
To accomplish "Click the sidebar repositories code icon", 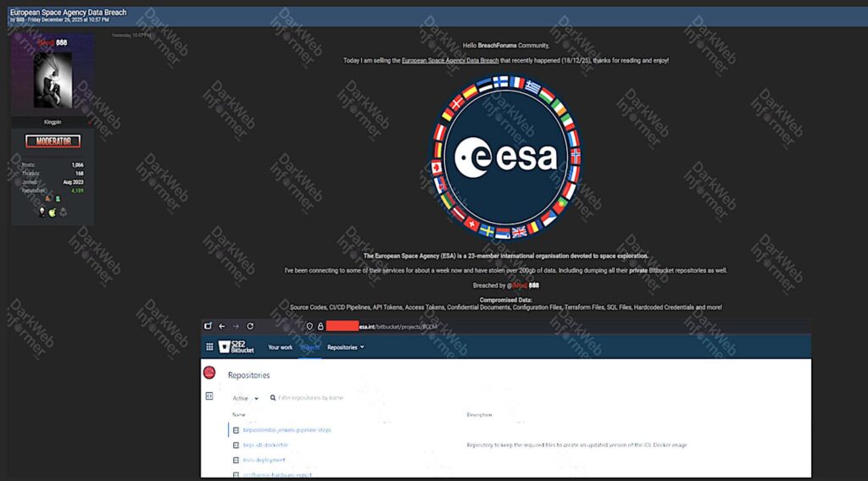I will click(209, 395).
